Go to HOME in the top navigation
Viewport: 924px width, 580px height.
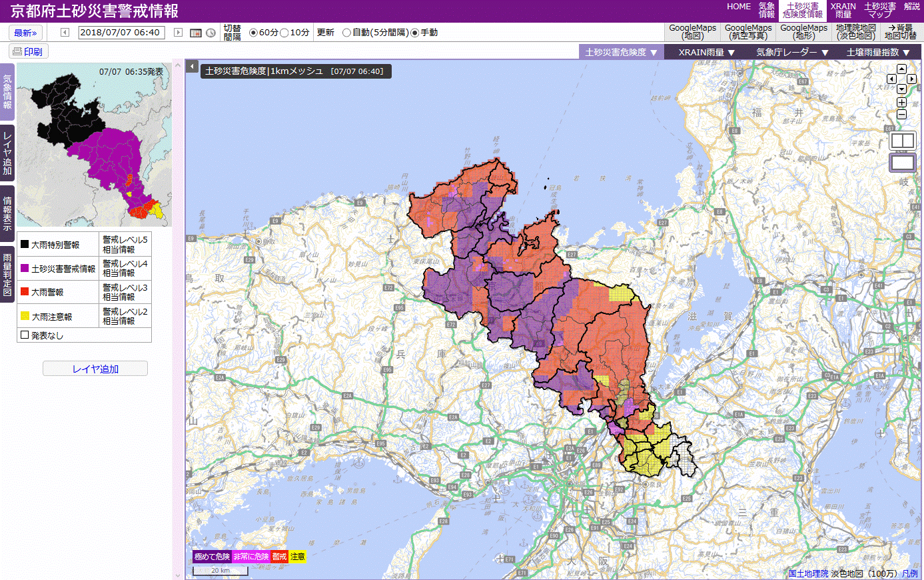click(x=739, y=7)
